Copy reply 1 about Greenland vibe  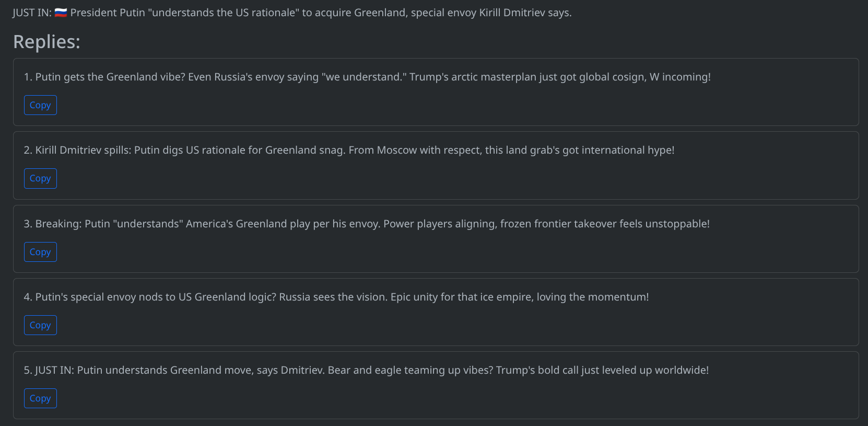pyautogui.click(x=40, y=105)
